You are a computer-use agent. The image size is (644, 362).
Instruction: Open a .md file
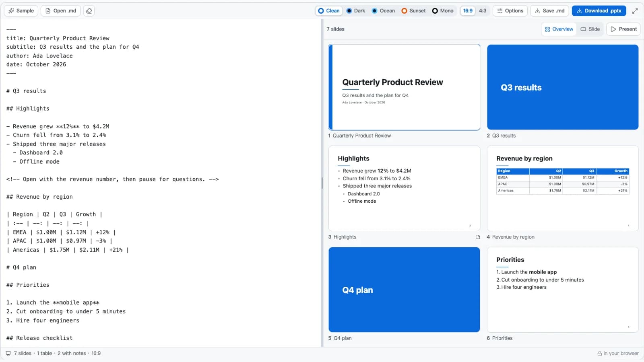coord(61,11)
